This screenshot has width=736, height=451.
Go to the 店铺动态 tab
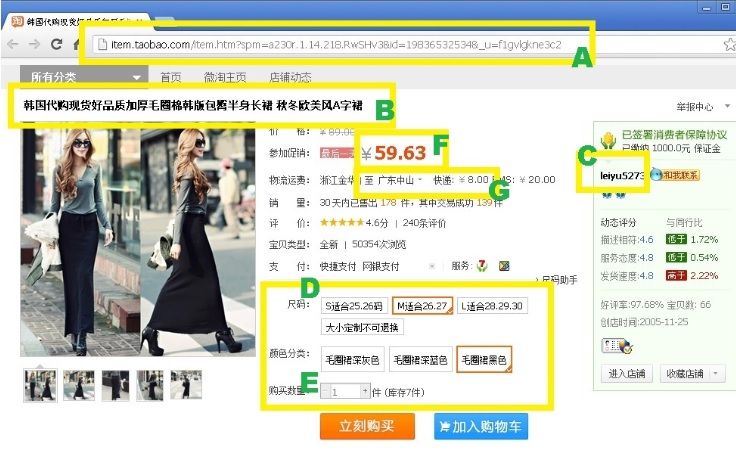[289, 77]
